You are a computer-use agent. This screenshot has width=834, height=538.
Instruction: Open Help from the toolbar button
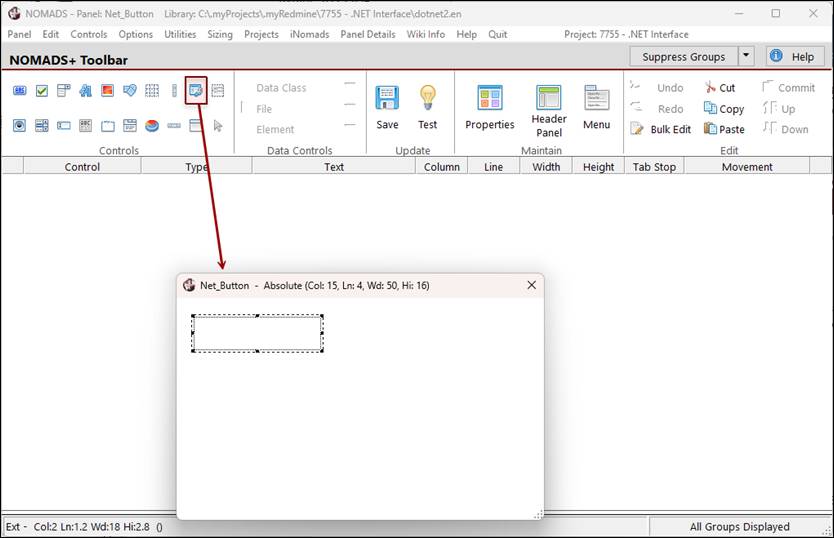(x=795, y=57)
